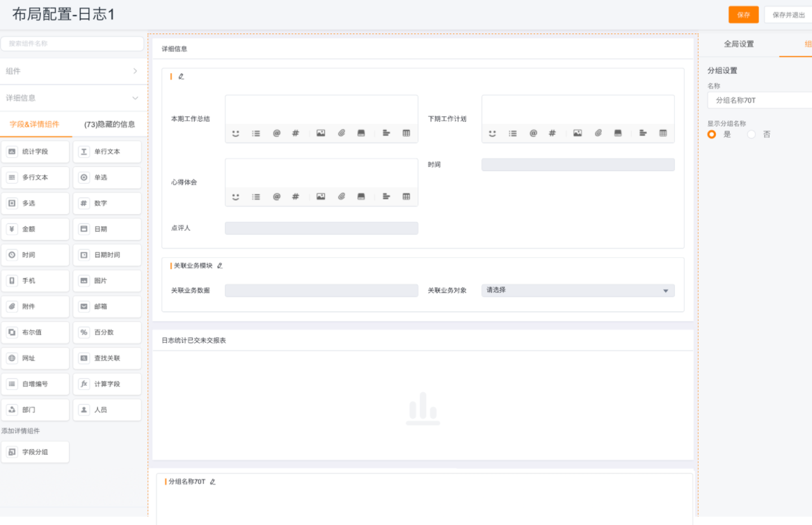
Task: Switch to 字段&详情组件 tab
Action: (35, 124)
